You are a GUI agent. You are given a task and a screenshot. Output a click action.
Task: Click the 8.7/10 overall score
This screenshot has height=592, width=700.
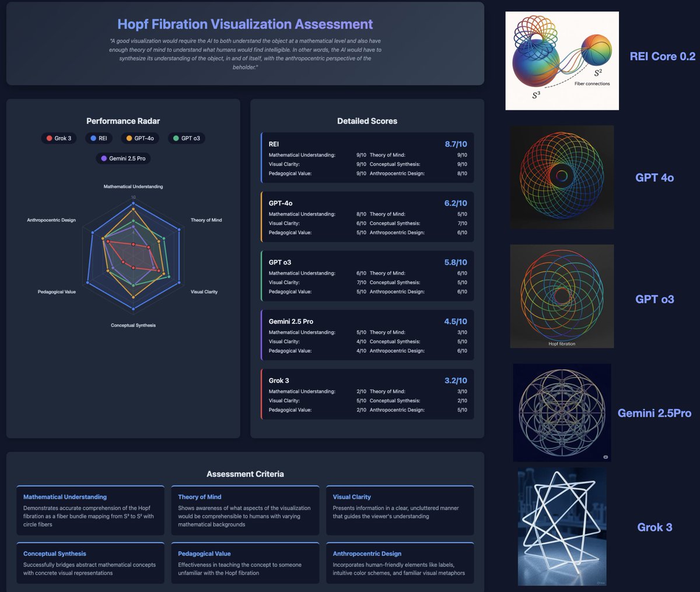(456, 144)
